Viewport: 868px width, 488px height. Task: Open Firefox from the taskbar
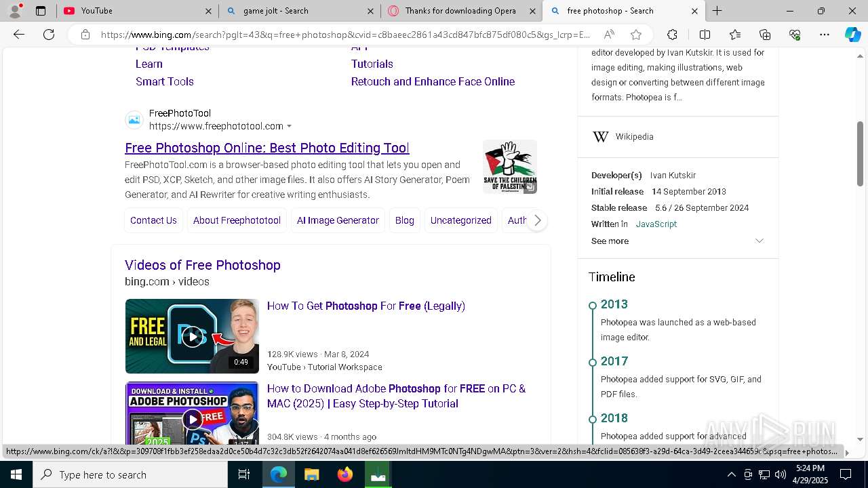pos(345,474)
